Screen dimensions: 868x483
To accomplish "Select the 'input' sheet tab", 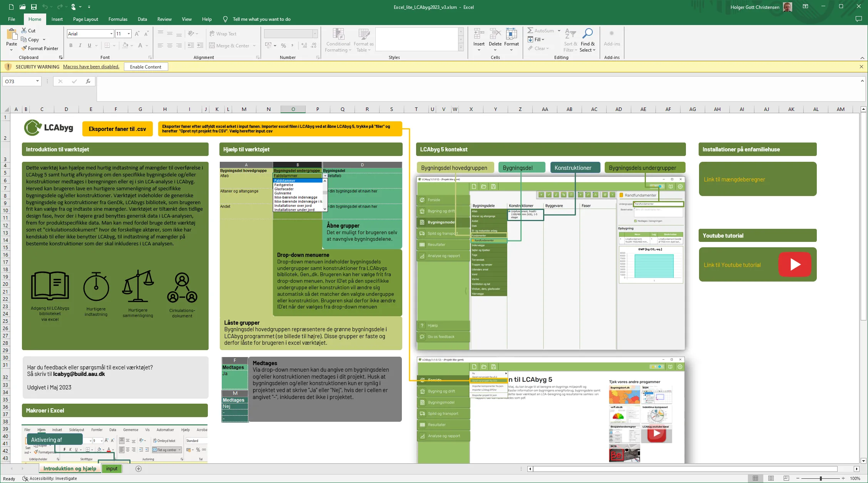I will click(112, 468).
